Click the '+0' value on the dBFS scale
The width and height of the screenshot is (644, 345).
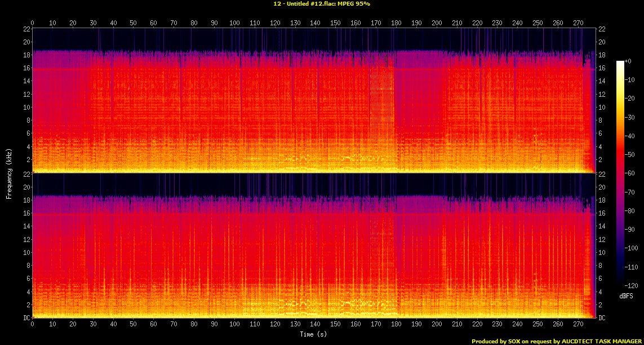coord(629,61)
